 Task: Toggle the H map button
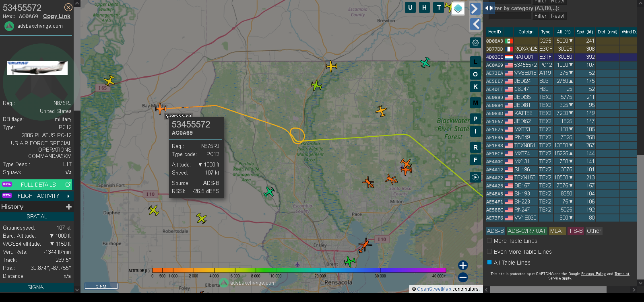tap(424, 7)
